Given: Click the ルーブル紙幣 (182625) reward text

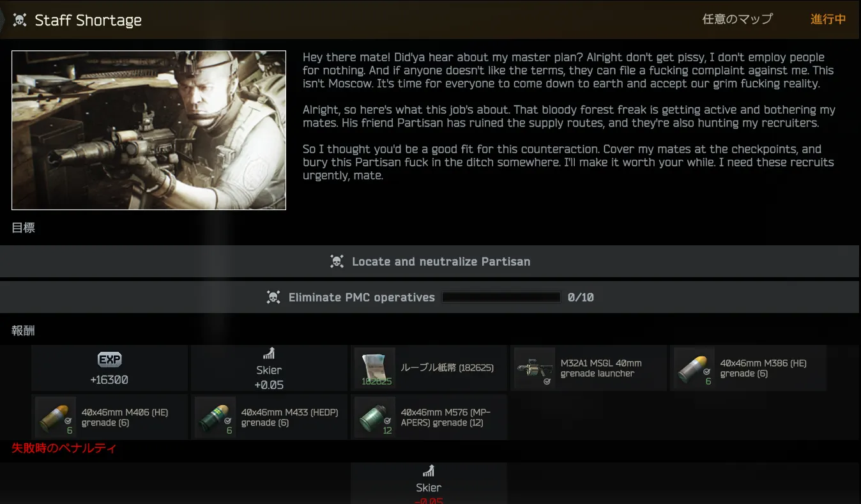Looking at the screenshot, I should point(446,368).
